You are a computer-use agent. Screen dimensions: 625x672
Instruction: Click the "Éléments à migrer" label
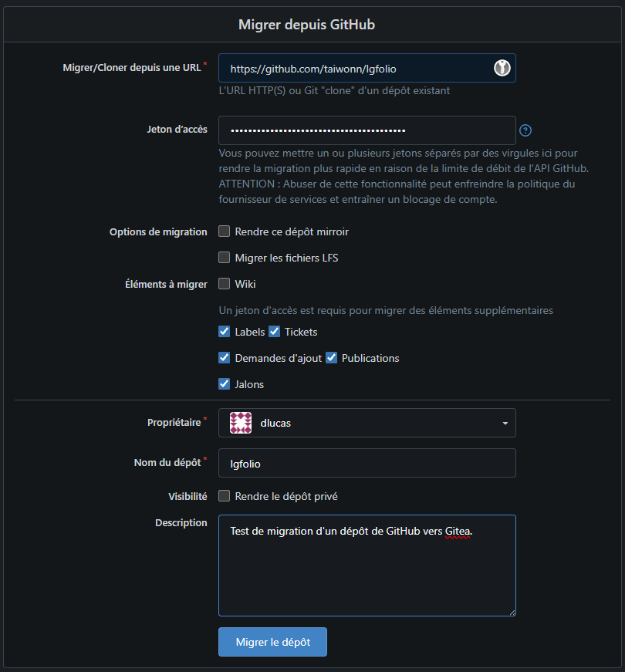point(167,284)
